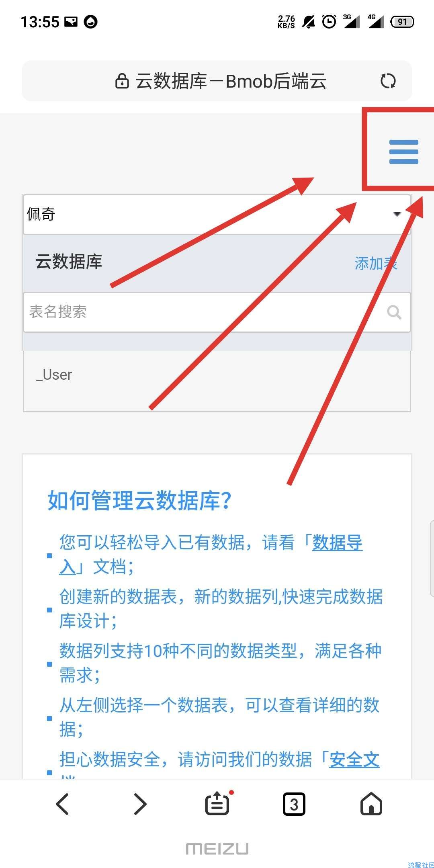This screenshot has width=434, height=868.
Task: Open the 数据导入 documentation link
Action: pyautogui.click(x=211, y=555)
